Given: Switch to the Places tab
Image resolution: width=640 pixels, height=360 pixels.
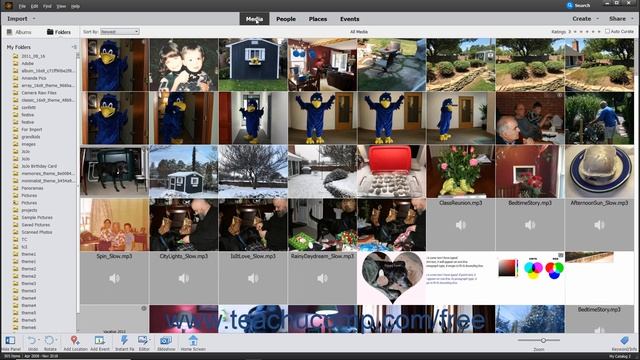Looking at the screenshot, I should click(318, 19).
